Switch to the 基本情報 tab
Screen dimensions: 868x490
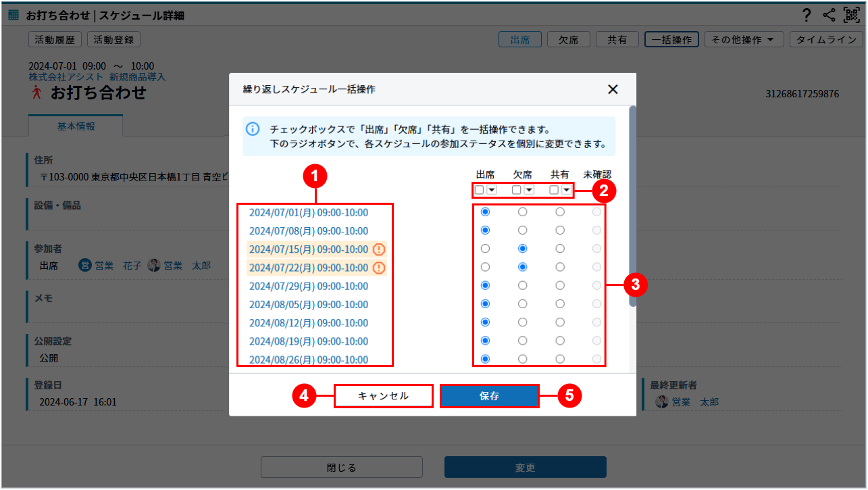(76, 126)
